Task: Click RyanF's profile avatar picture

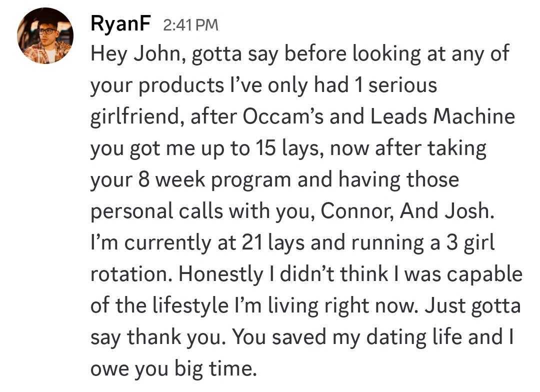Action: tap(45, 36)
